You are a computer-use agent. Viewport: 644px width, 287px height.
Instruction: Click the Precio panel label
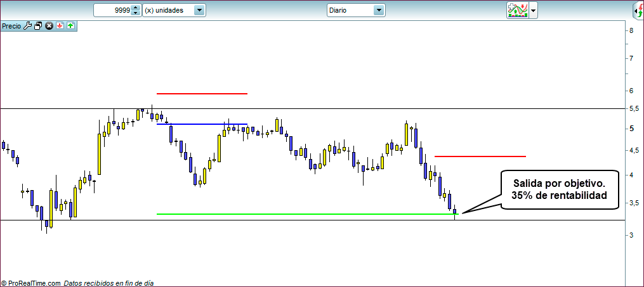coord(11,26)
